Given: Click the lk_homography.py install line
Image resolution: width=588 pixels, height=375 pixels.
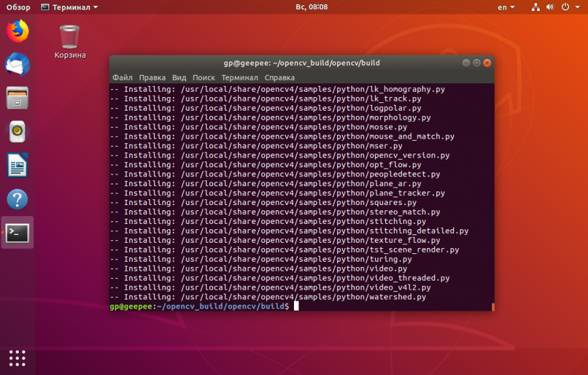Looking at the screenshot, I should 277,89.
